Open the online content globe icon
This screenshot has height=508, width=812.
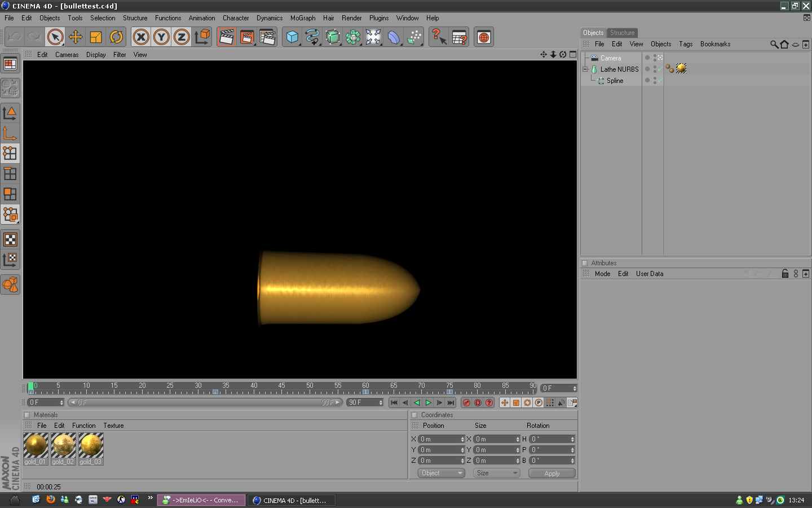pos(483,37)
